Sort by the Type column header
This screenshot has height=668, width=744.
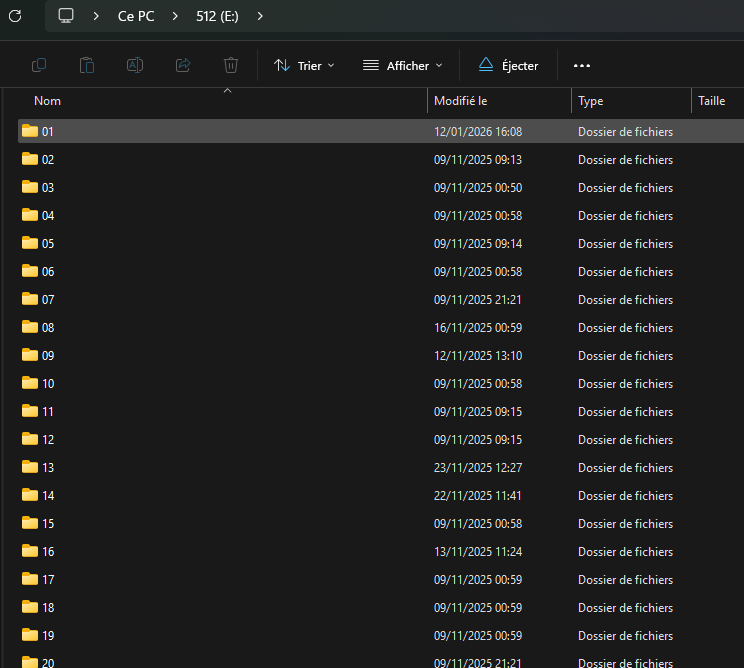click(590, 101)
